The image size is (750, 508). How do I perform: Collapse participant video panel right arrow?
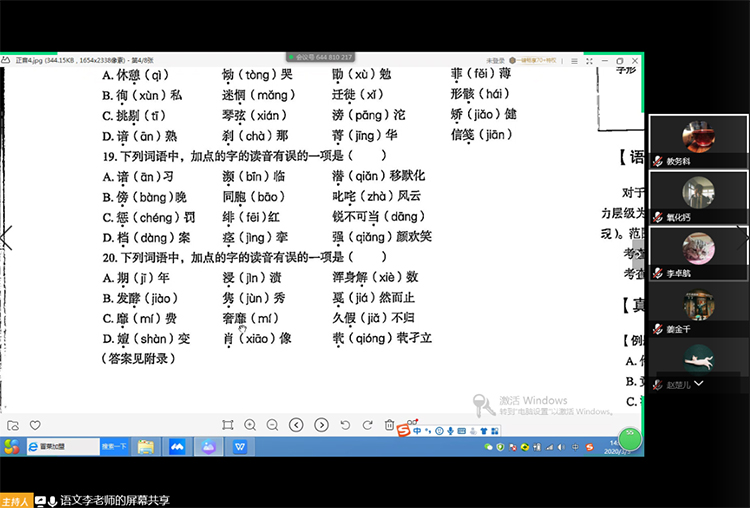[741, 236]
